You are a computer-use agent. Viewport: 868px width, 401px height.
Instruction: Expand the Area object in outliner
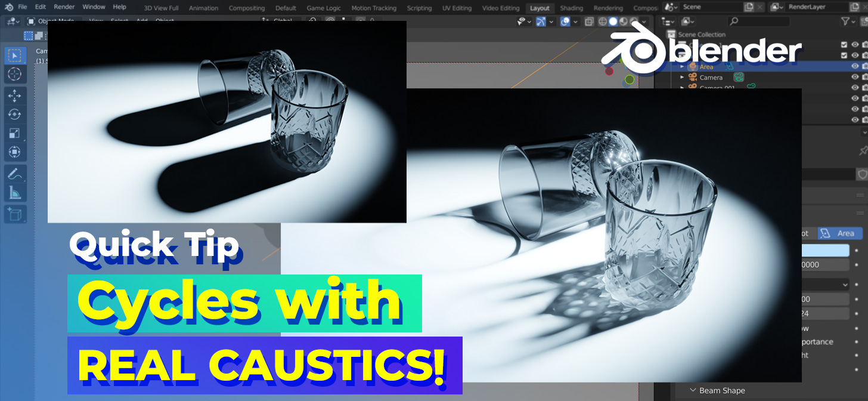pyautogui.click(x=682, y=67)
